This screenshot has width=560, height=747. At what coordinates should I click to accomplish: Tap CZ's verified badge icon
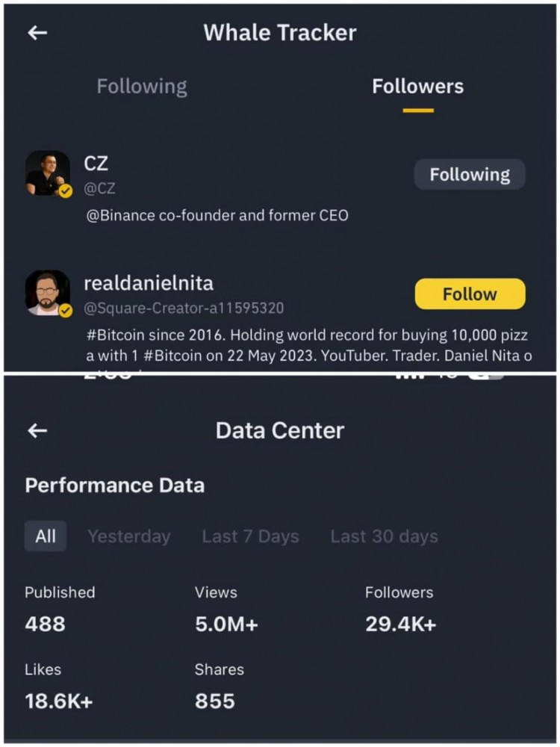(x=66, y=191)
